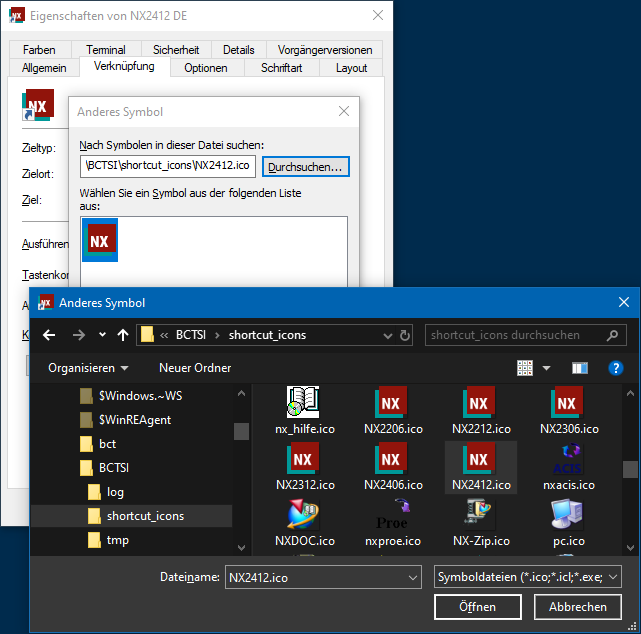Open the view options dropdown arrow
641x634 pixels.
pos(547,368)
